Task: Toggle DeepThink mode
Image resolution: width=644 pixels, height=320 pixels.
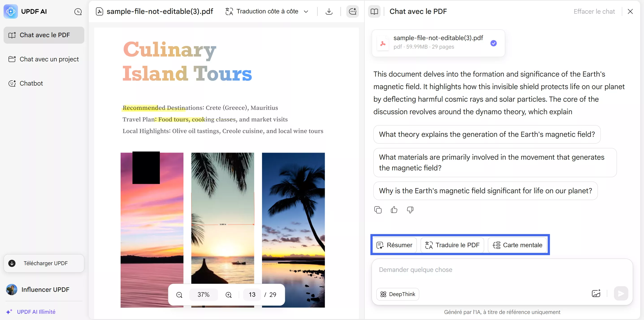Action: tap(397, 294)
